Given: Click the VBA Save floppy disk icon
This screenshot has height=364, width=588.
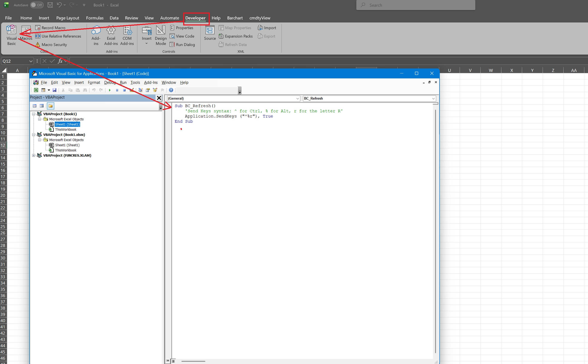Looking at the screenshot, I should click(x=54, y=90).
